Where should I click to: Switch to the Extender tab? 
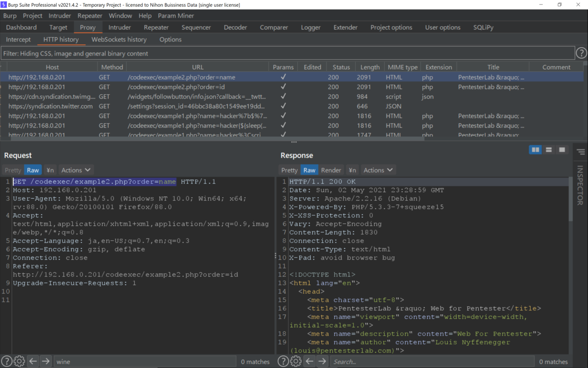[x=345, y=27]
